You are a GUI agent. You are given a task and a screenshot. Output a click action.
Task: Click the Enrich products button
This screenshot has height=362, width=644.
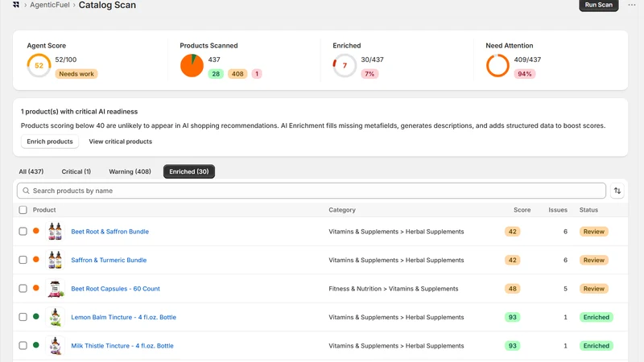[x=50, y=142]
